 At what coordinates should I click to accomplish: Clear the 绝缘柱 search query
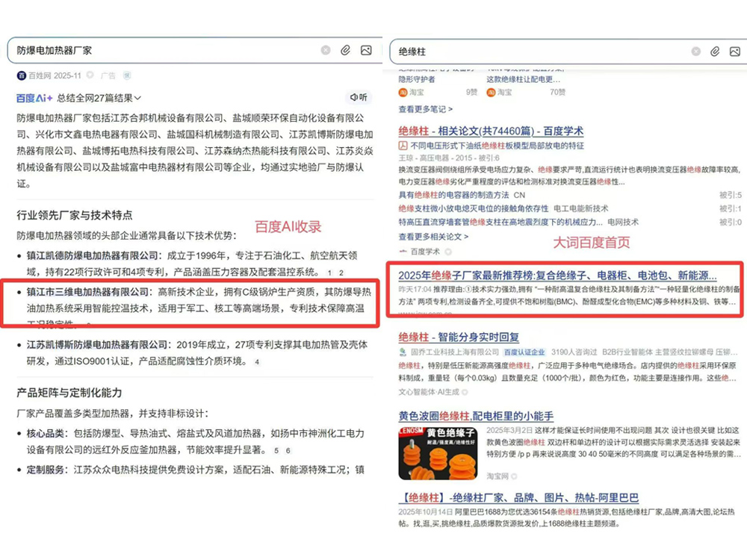(x=695, y=52)
